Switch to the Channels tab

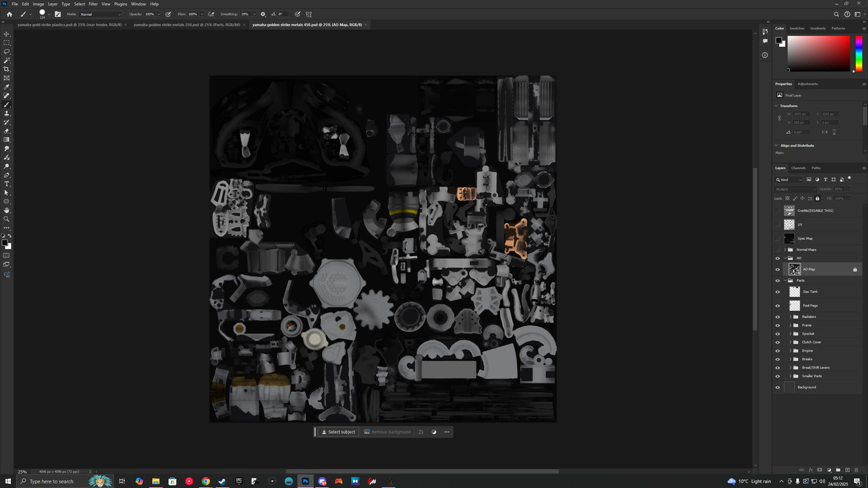[798, 168]
